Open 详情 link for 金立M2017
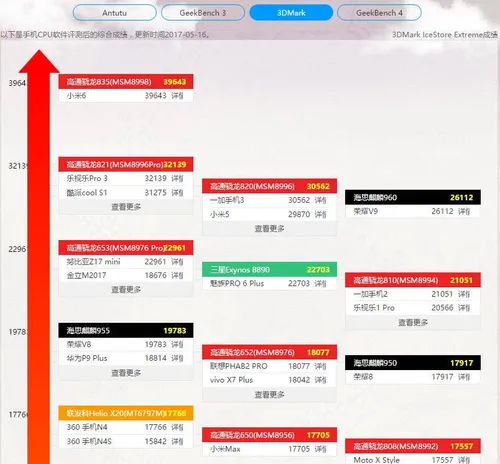This screenshot has width=500, height=464. click(177, 275)
